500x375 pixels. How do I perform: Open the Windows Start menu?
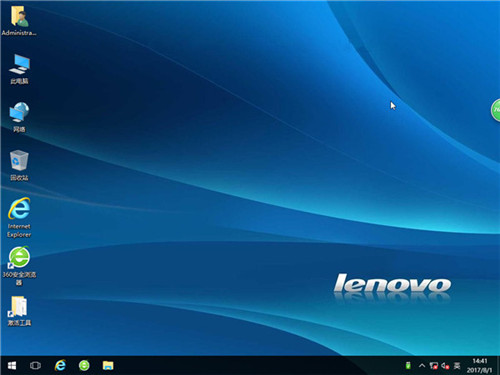(x=12, y=366)
